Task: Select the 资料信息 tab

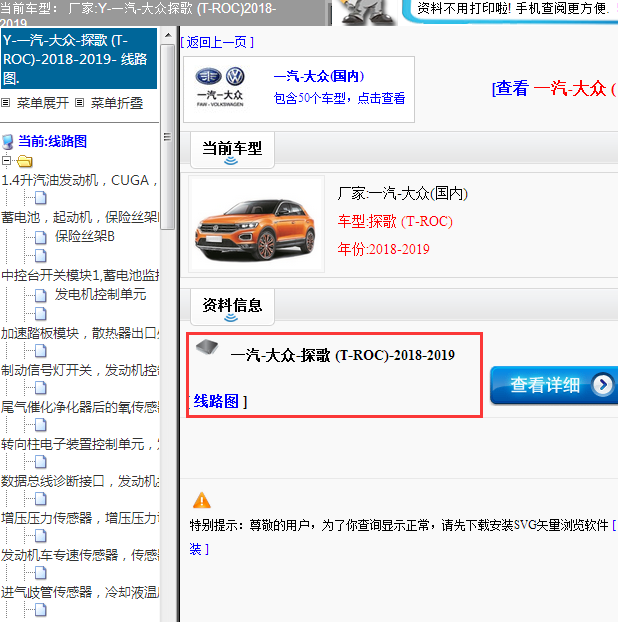Action: (232, 307)
